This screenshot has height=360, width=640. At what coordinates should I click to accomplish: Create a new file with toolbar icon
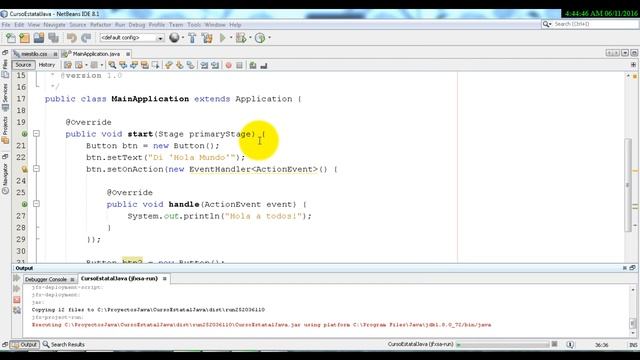click(11, 38)
